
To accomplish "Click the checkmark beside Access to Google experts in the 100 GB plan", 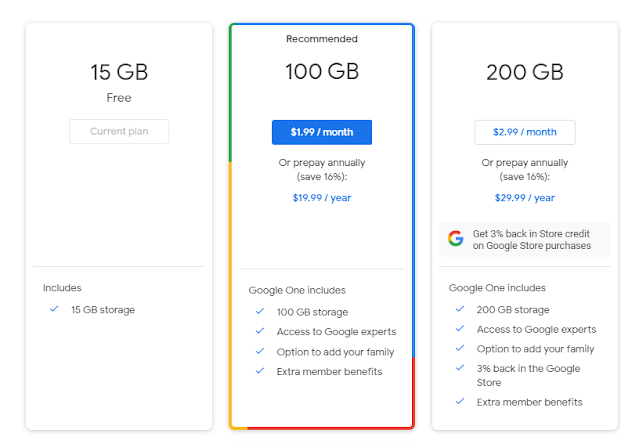I will (x=260, y=331).
